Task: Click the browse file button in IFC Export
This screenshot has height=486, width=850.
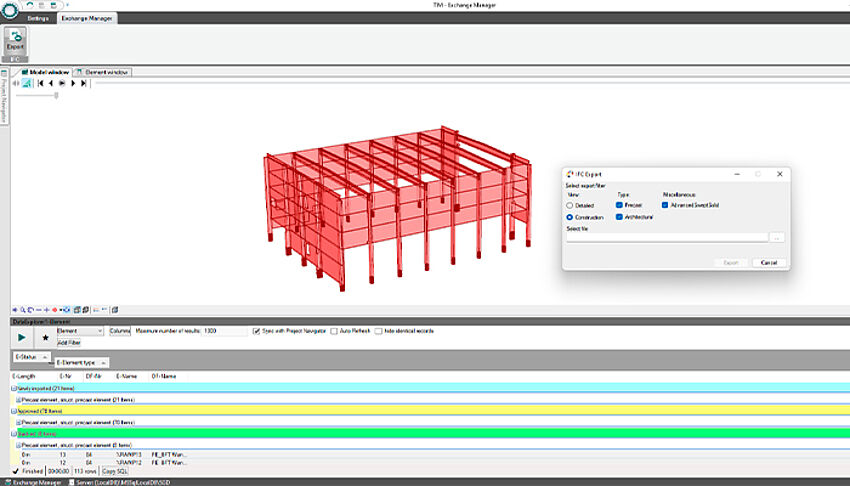Action: tap(778, 238)
